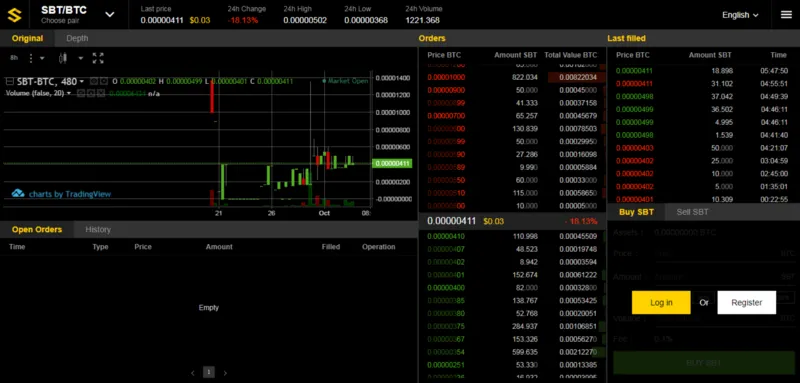The height and width of the screenshot is (383, 800).
Task: Switch to Sell SBT tab
Action: point(692,212)
